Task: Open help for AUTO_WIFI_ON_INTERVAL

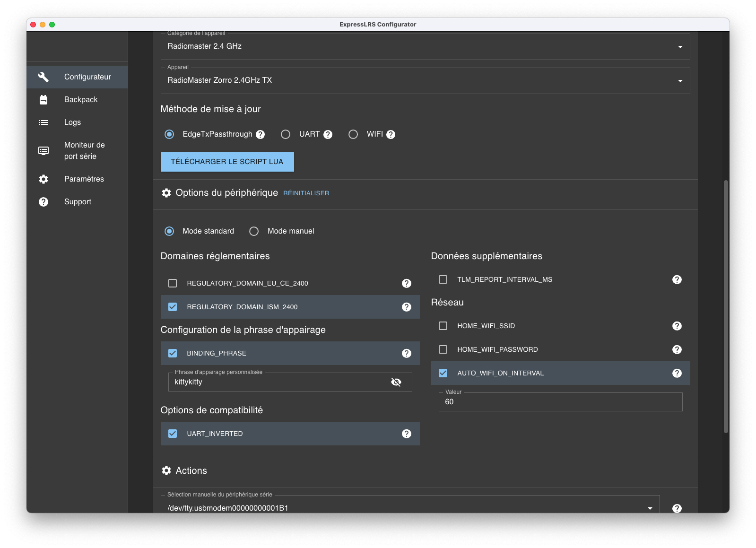Action: click(677, 373)
